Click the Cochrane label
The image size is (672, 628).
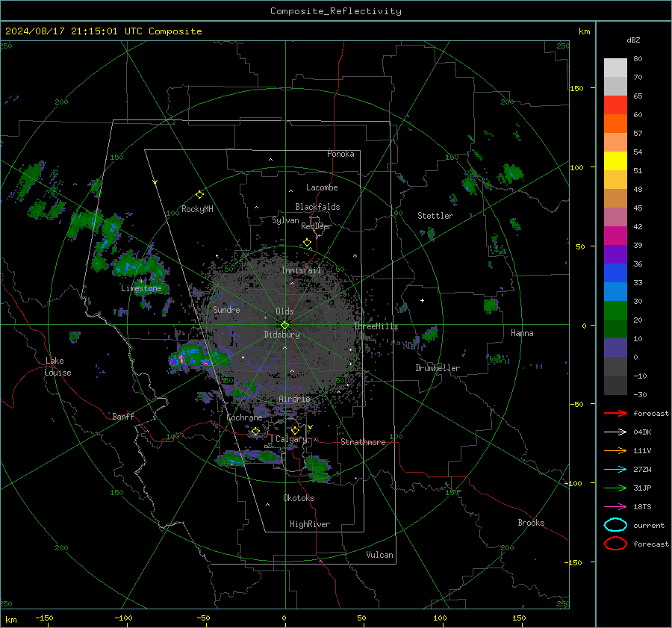tap(244, 417)
